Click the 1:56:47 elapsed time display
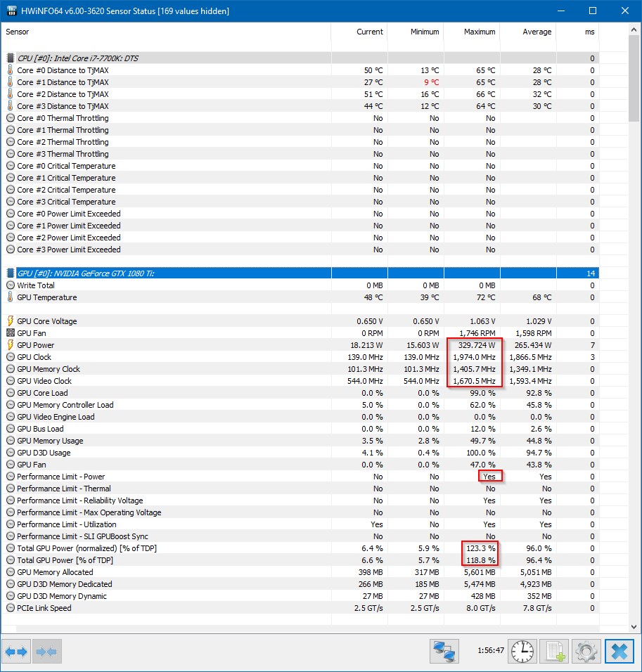 491,650
